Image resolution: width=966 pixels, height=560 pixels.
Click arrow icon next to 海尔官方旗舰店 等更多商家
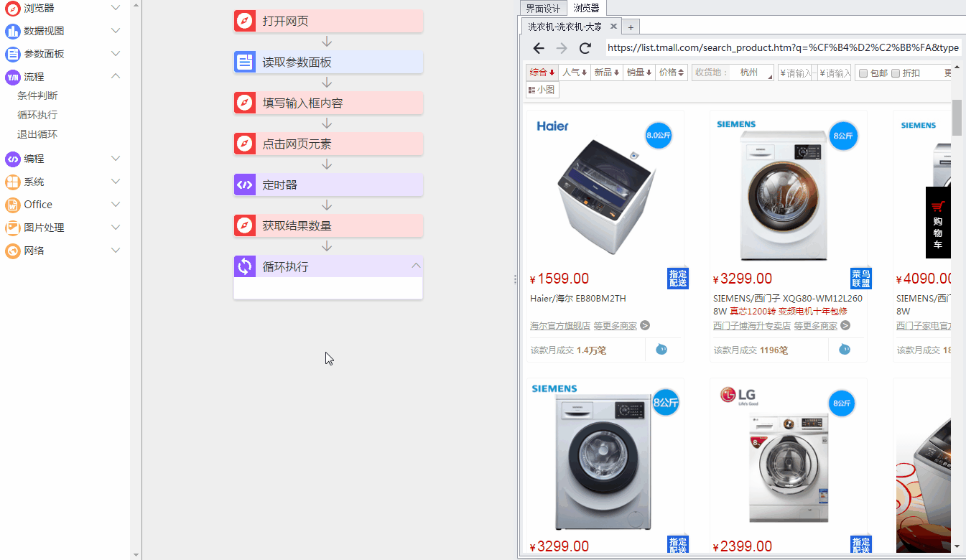(x=645, y=325)
